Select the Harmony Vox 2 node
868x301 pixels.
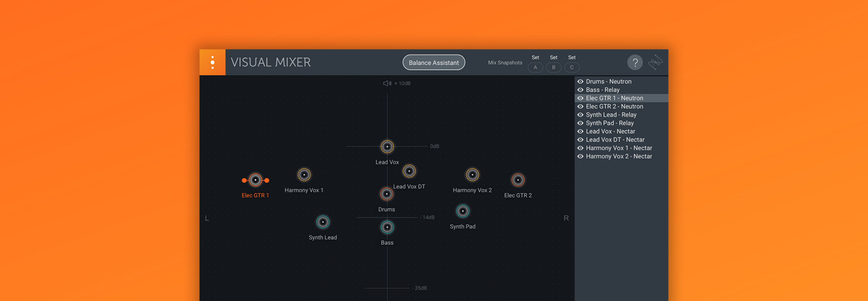point(472,175)
